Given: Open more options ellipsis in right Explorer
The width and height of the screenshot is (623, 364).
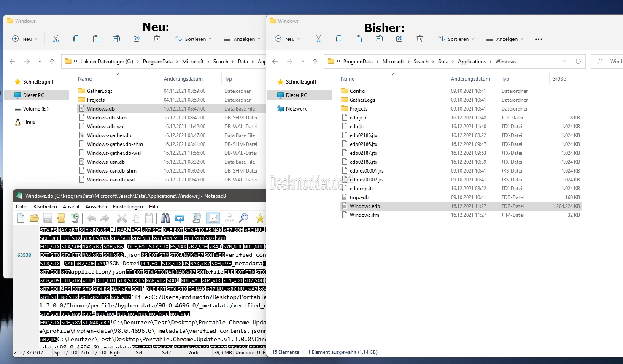Looking at the screenshot, I should coord(539,39).
